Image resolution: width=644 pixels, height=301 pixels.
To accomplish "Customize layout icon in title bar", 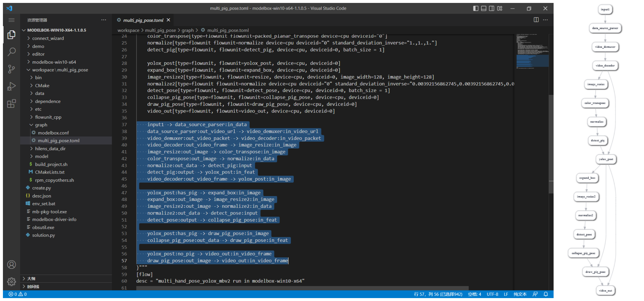I will [499, 8].
